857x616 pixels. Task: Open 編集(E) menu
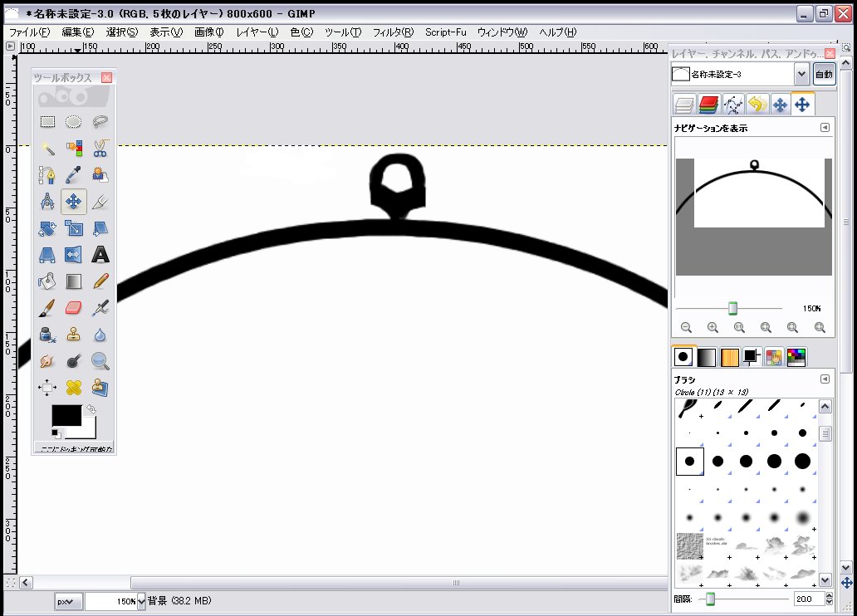tap(77, 32)
